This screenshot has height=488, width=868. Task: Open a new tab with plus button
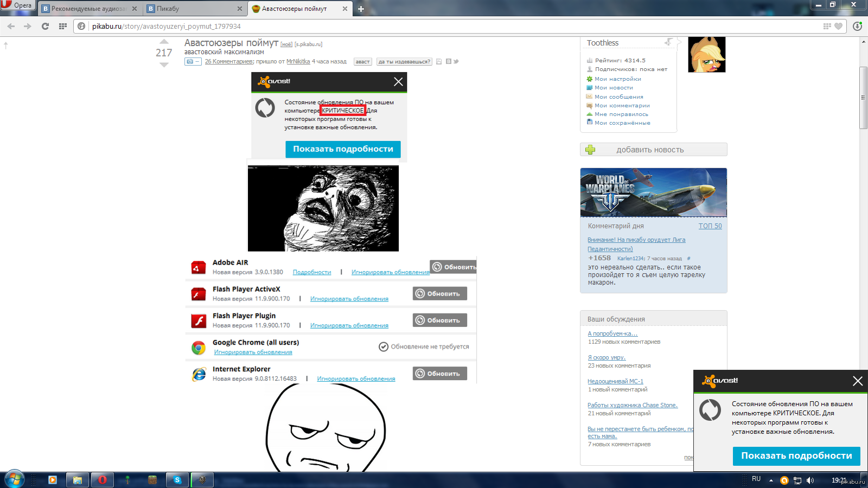pos(361,9)
